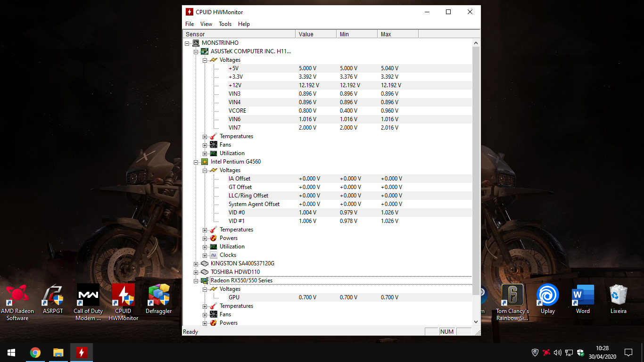Click the vertical scrollbar up arrow

tap(476, 43)
